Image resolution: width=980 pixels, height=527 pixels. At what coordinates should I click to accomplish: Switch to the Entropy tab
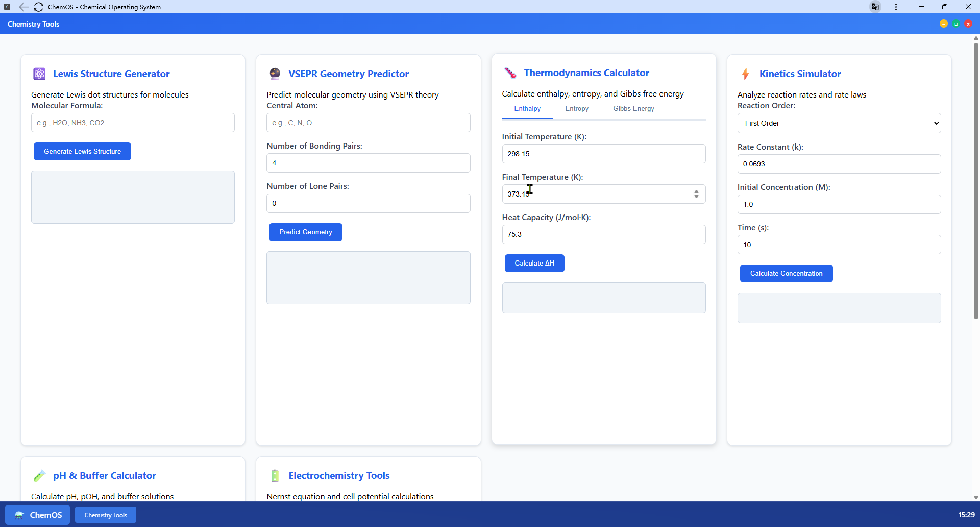click(577, 109)
